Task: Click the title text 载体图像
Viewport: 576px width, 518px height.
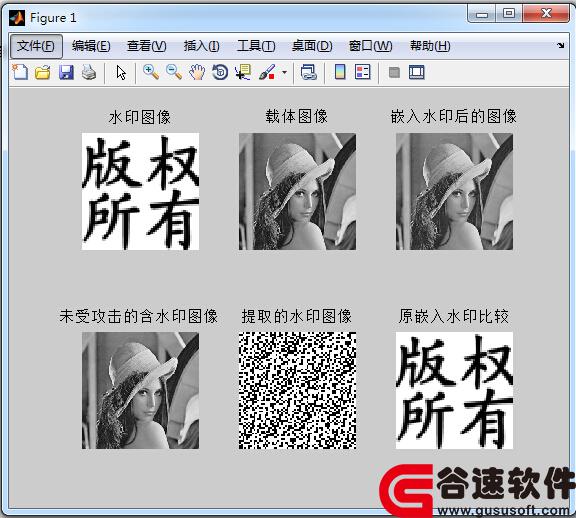Action: coord(297,117)
